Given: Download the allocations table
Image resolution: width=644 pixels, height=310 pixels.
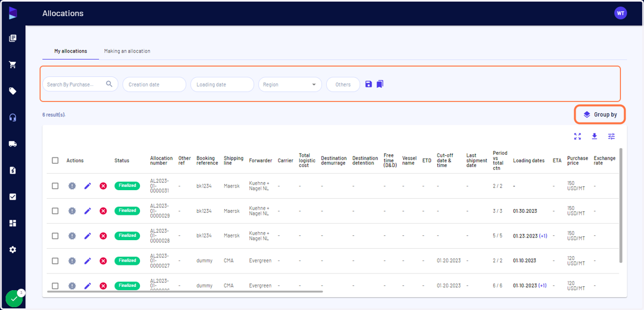Looking at the screenshot, I should [595, 136].
